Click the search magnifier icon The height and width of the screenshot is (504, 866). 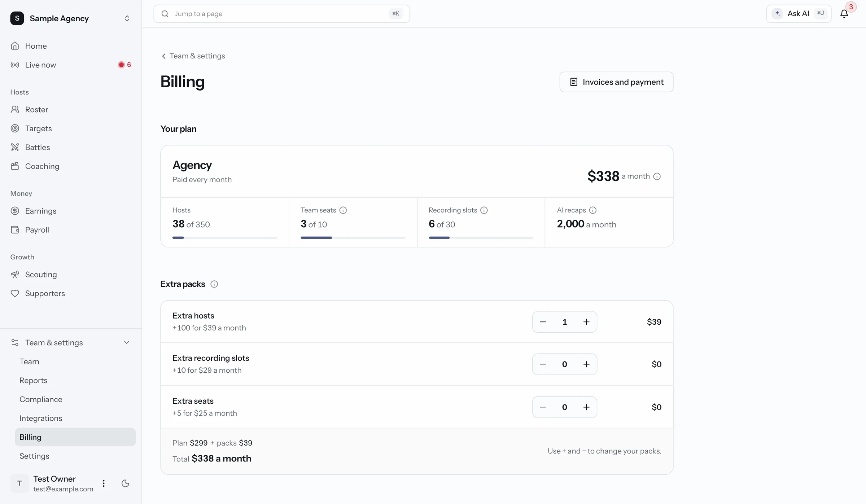pos(165,14)
